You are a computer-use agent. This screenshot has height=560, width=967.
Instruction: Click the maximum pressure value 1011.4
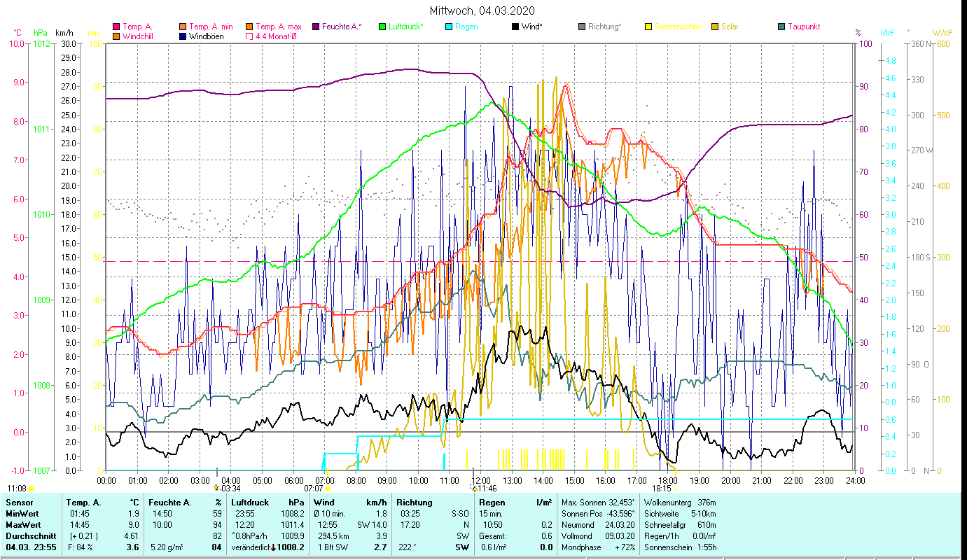[292, 525]
